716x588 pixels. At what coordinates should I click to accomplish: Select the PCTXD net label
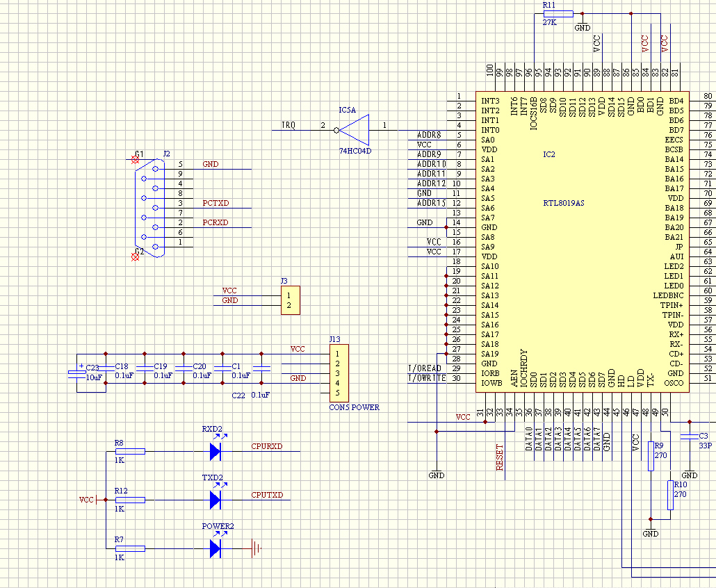215,203
